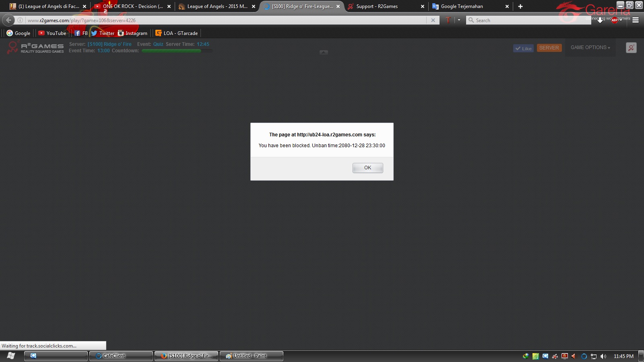Open the Adblock Plus extension icon
The height and width of the screenshot is (362, 644).
(615, 20)
